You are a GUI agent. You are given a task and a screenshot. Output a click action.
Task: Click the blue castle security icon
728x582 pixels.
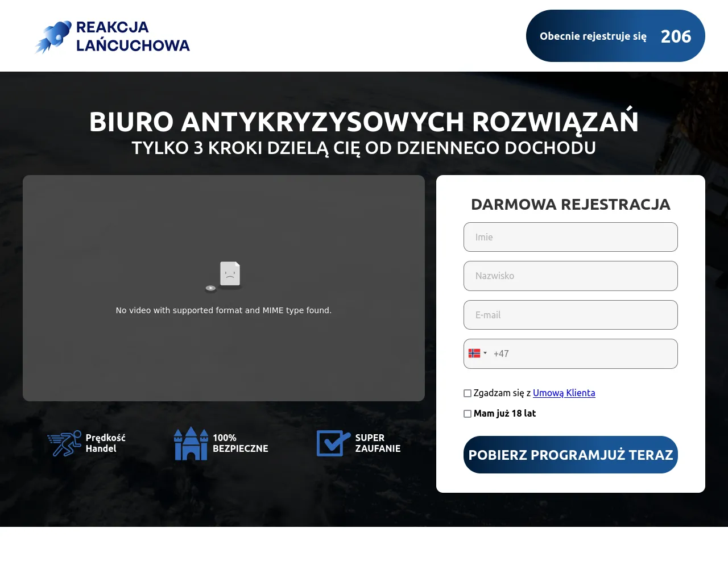pos(191,443)
